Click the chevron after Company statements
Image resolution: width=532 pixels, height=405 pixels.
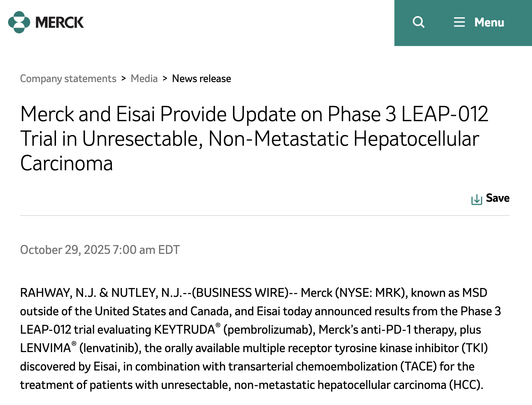[x=123, y=78]
